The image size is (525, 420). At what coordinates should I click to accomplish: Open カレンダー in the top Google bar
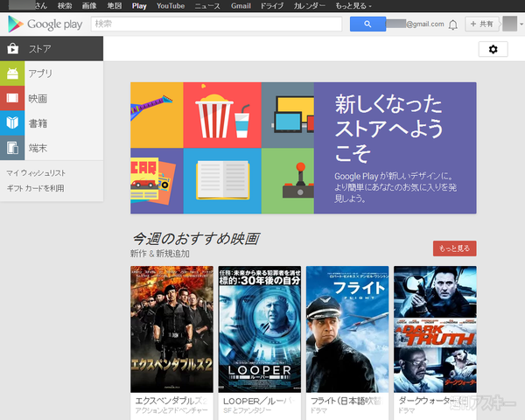pos(310,6)
